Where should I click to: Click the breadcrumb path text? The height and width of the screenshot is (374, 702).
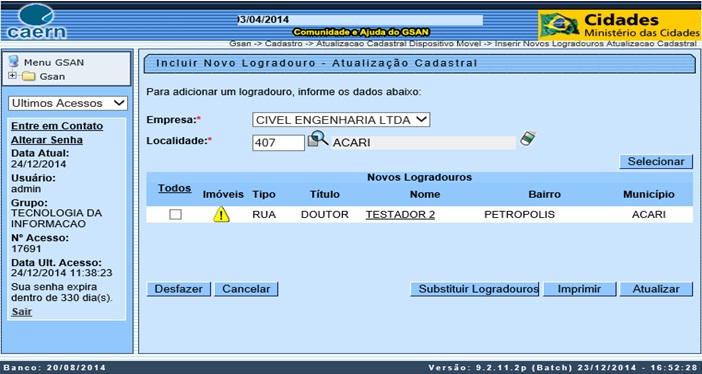463,44
